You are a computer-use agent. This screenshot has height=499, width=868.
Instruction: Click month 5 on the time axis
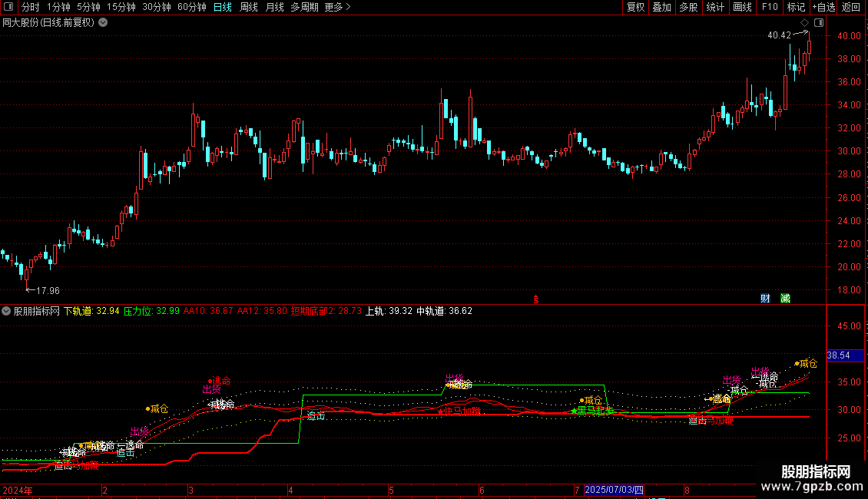391,490
